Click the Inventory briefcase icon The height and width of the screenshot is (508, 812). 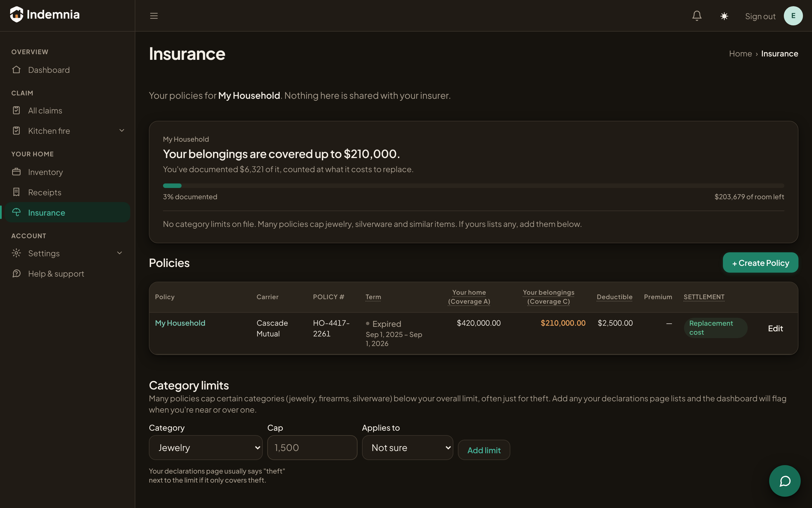tap(16, 172)
